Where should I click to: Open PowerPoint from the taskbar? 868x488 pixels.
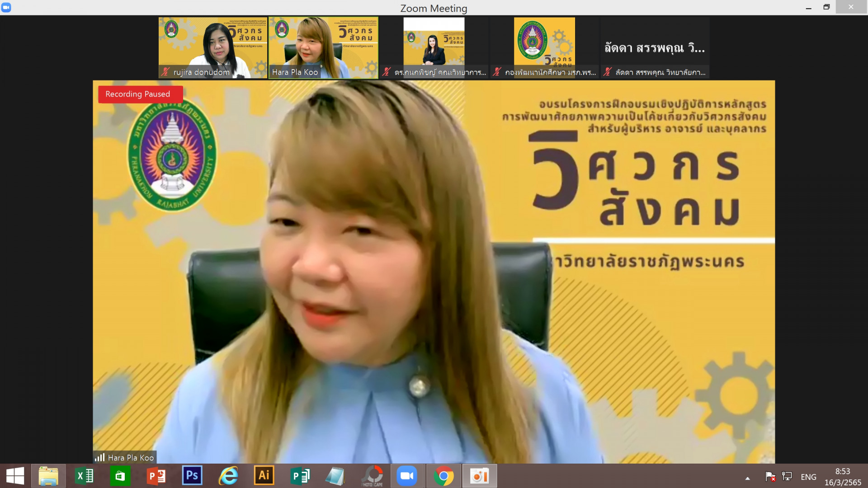[x=156, y=476]
